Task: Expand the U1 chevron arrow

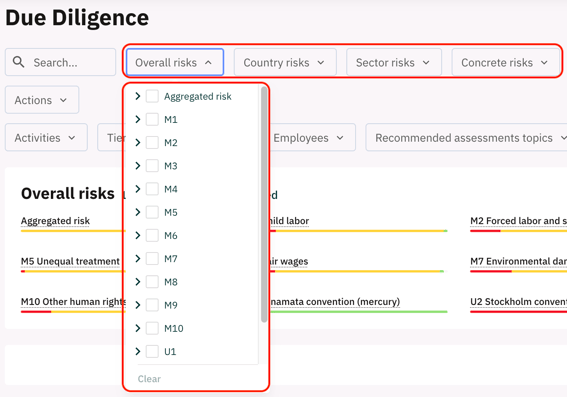Action: pos(137,351)
